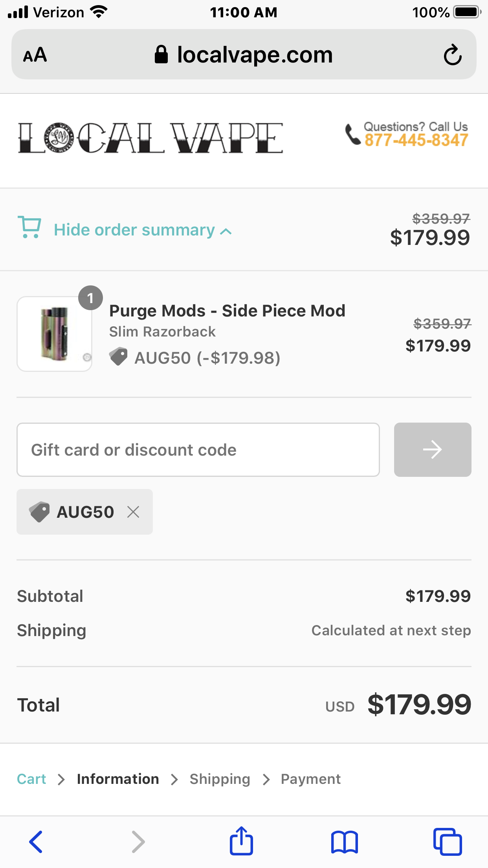Tap the Side Piece Mod product thumbnail
The width and height of the screenshot is (488, 868).
click(55, 334)
